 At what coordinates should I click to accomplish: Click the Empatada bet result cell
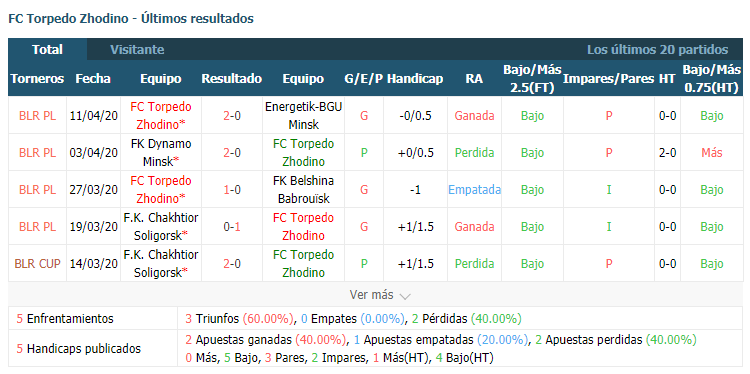pyautogui.click(x=474, y=190)
